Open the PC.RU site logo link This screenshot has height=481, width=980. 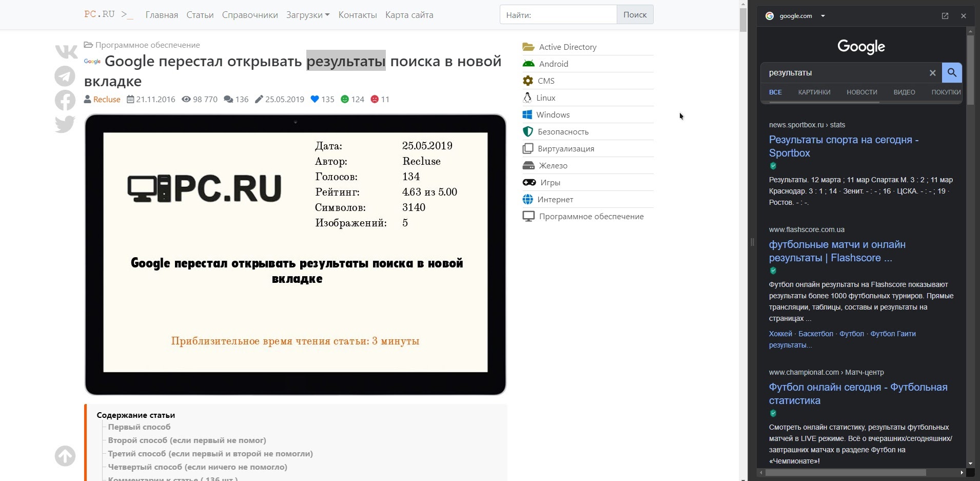(x=108, y=14)
